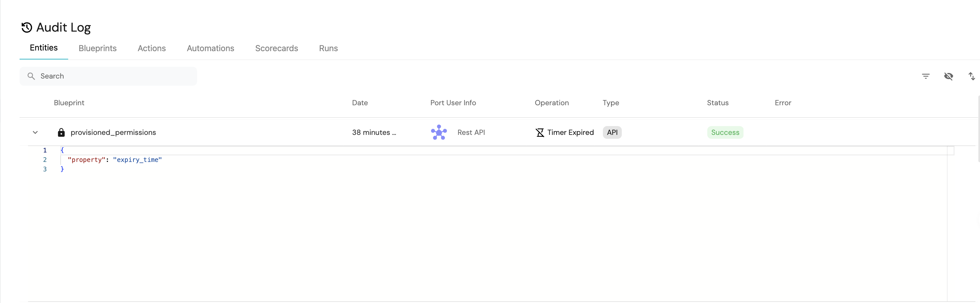
Task: Go to the Scorecards tab
Action: 276,48
